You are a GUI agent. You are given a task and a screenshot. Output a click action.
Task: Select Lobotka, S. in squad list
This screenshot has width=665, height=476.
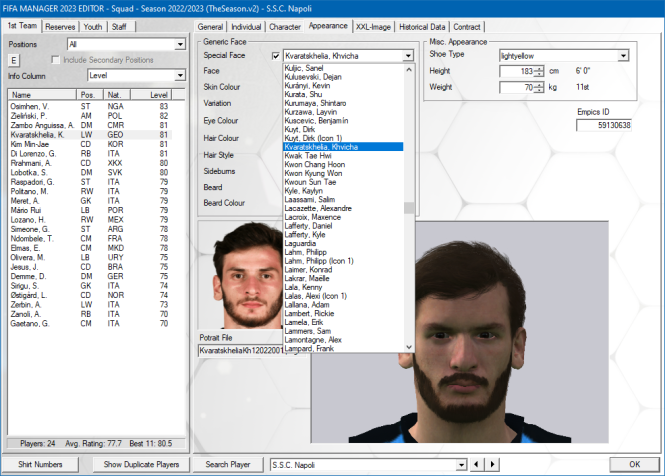click(89, 172)
